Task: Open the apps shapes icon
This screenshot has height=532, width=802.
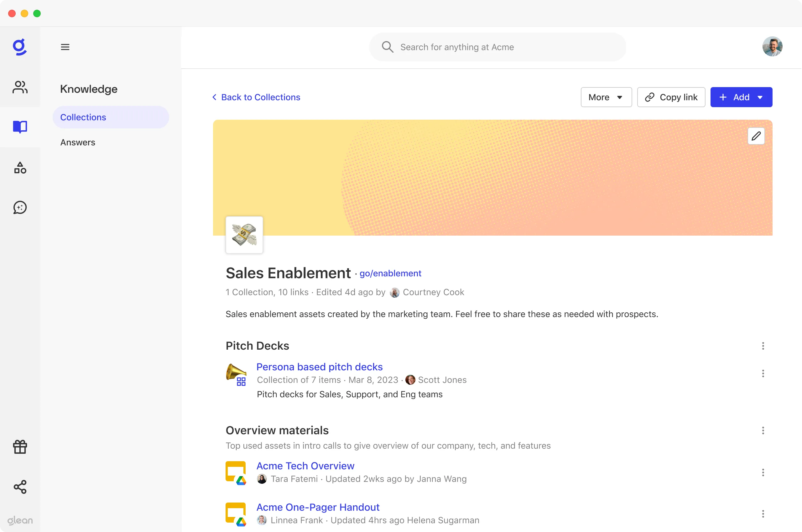Action: 20,168
